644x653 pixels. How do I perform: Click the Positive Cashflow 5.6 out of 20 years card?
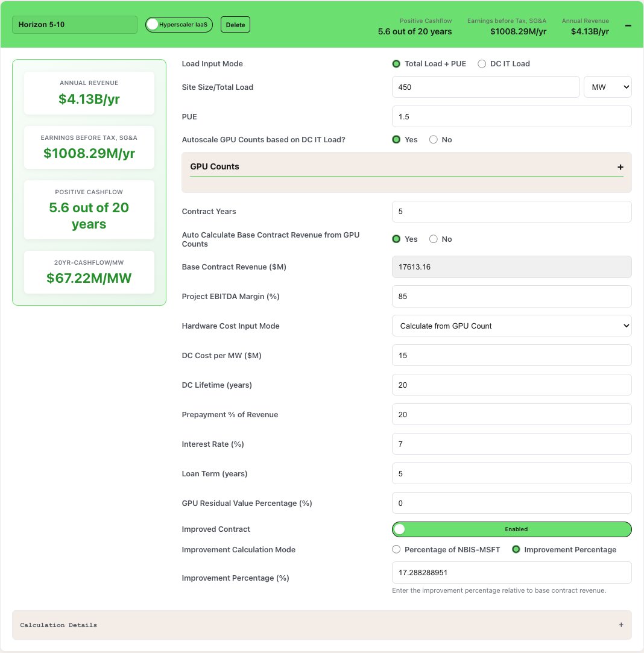point(89,210)
